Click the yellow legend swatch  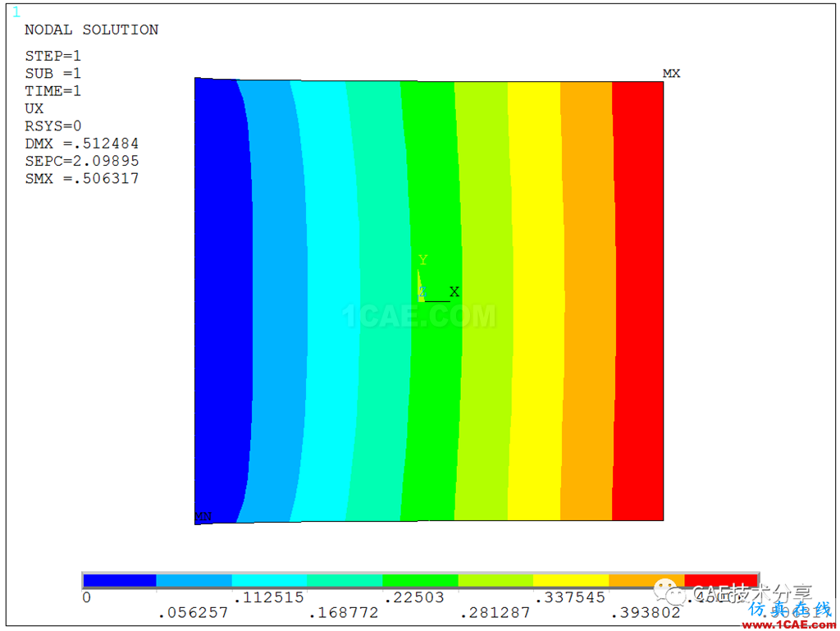click(x=571, y=581)
